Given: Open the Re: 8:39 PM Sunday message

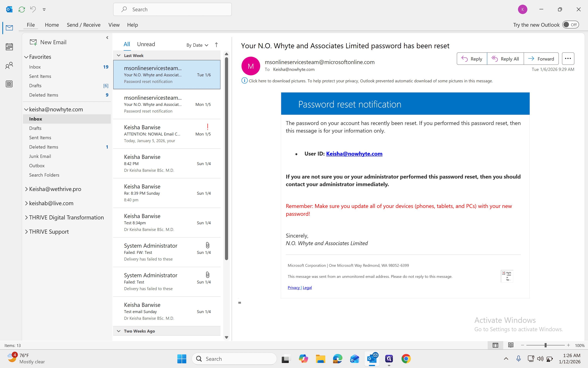Looking at the screenshot, I should coord(167,193).
